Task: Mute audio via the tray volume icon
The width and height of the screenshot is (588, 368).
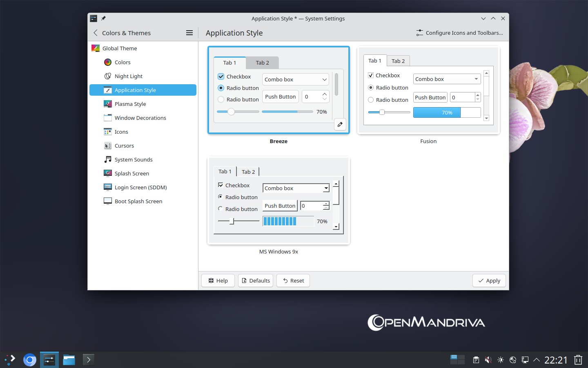Action: click(488, 360)
